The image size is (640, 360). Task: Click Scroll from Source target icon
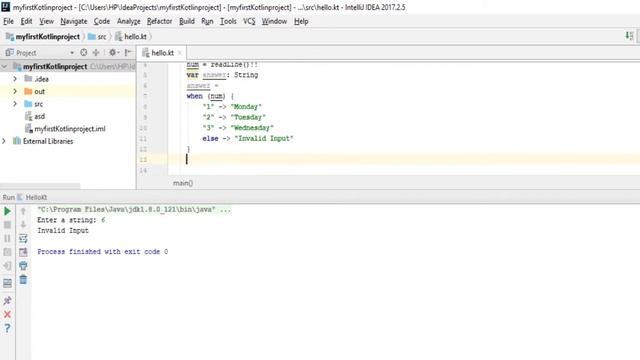[84, 52]
